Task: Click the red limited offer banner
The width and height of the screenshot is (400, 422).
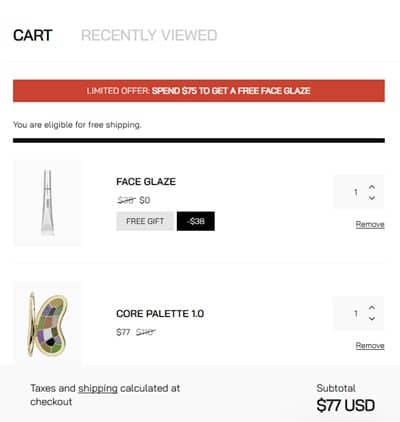Action: 199,91
